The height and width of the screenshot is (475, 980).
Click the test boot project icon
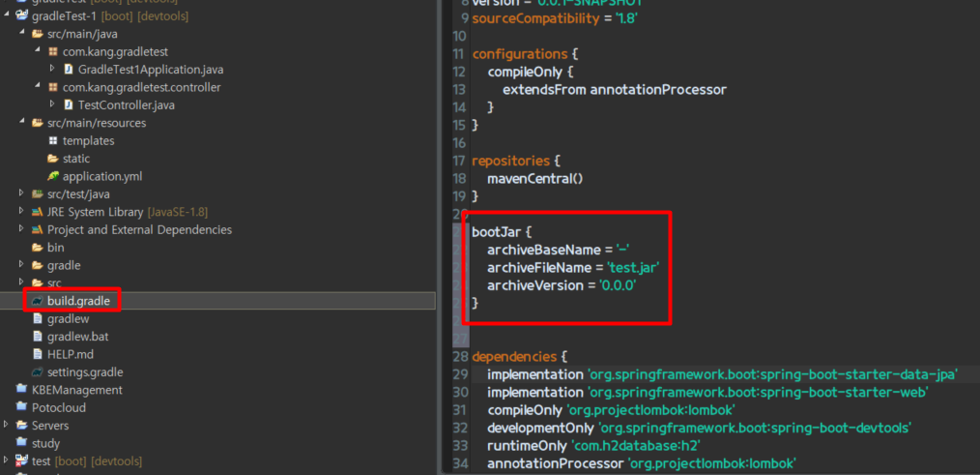(x=22, y=461)
